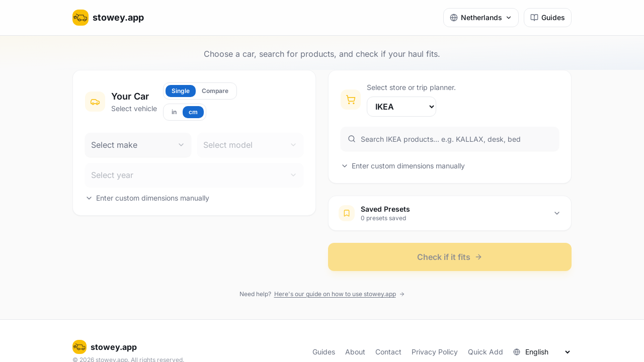Open the footer Guides link
The width and height of the screenshot is (644, 362).
click(x=324, y=352)
